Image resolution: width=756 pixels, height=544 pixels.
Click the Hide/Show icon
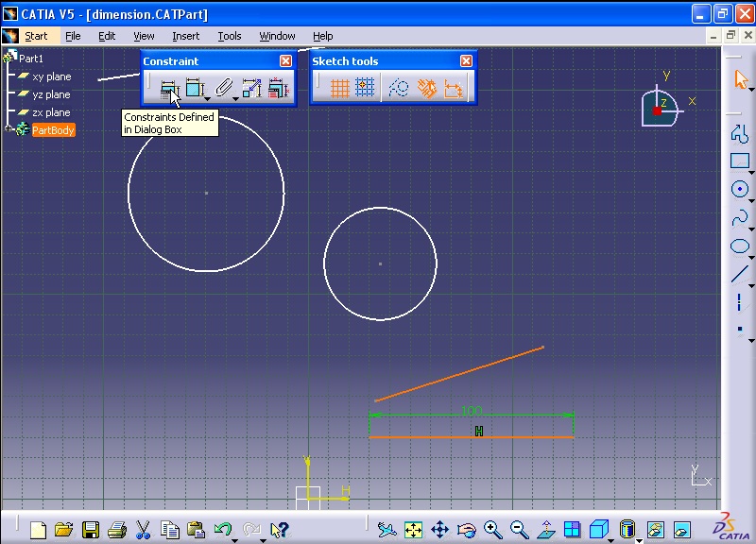(x=656, y=530)
